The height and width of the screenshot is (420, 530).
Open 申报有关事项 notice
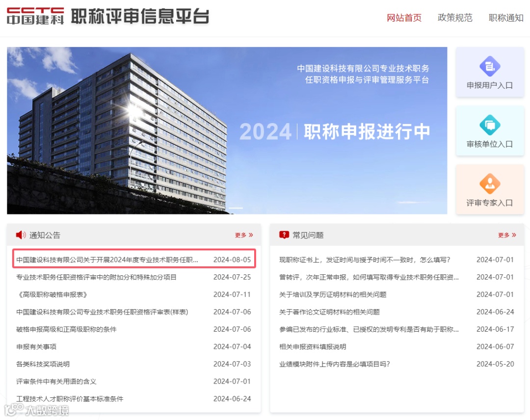point(36,347)
